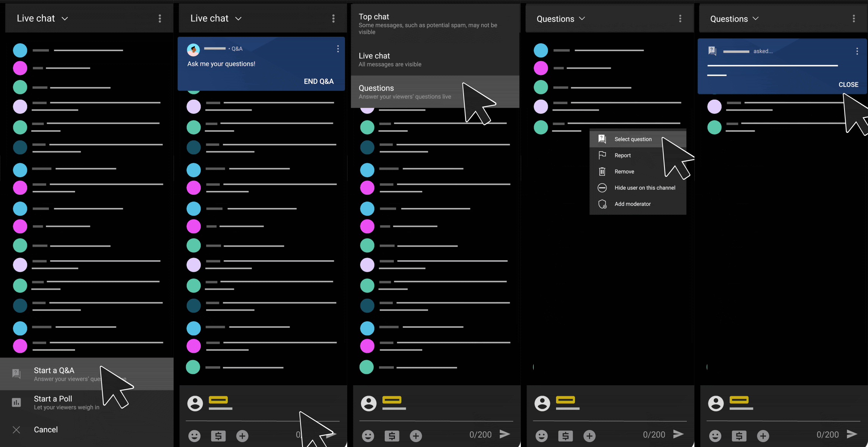Open the header three-dot menu in the END Q&A panel
This screenshot has width=868, height=447.
tap(334, 19)
